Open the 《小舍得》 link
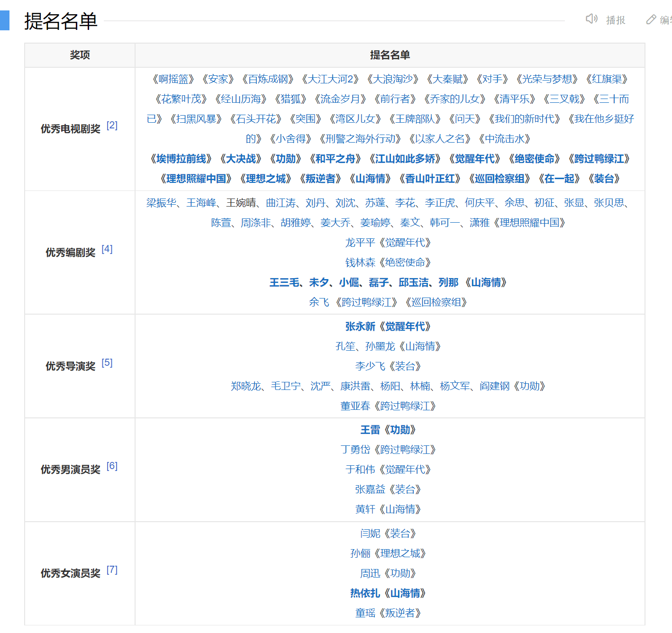The width and height of the screenshot is (672, 633). pos(290,139)
